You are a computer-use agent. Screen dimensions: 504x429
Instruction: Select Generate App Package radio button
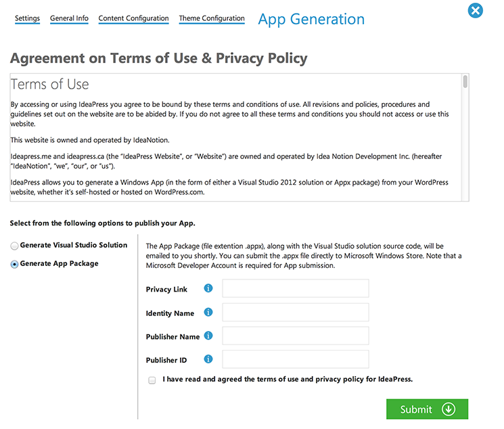(14, 265)
